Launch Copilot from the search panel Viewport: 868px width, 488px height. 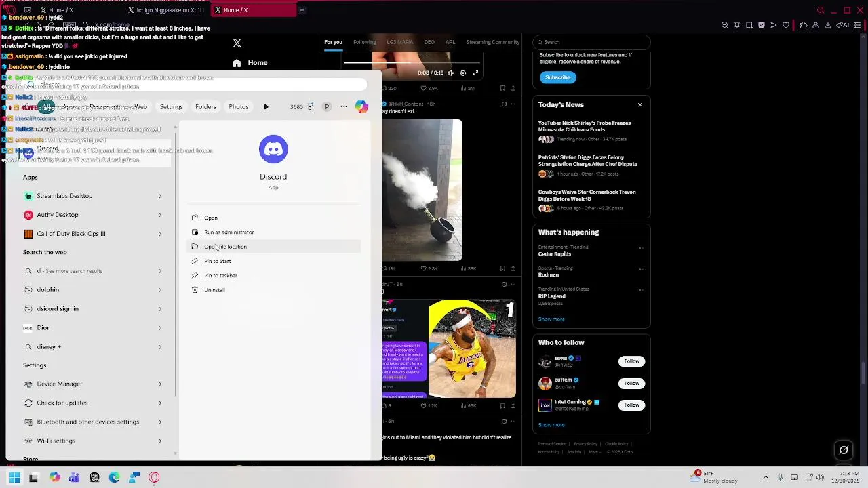[x=361, y=106]
